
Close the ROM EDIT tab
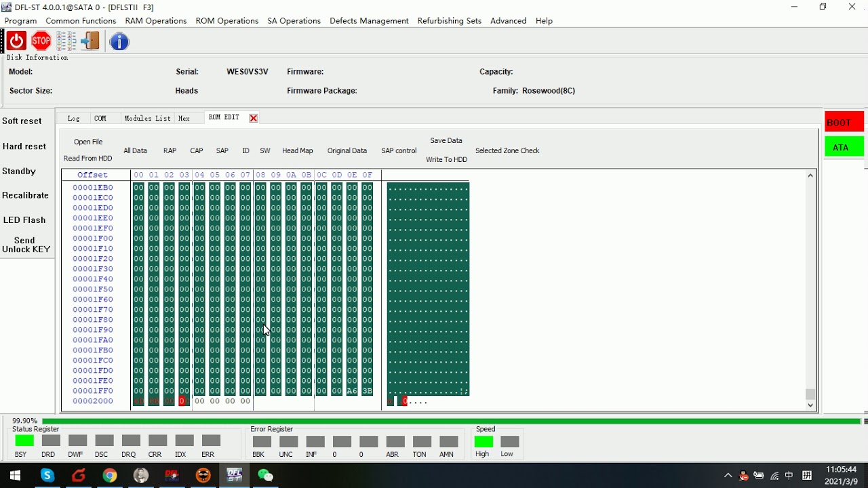click(254, 118)
